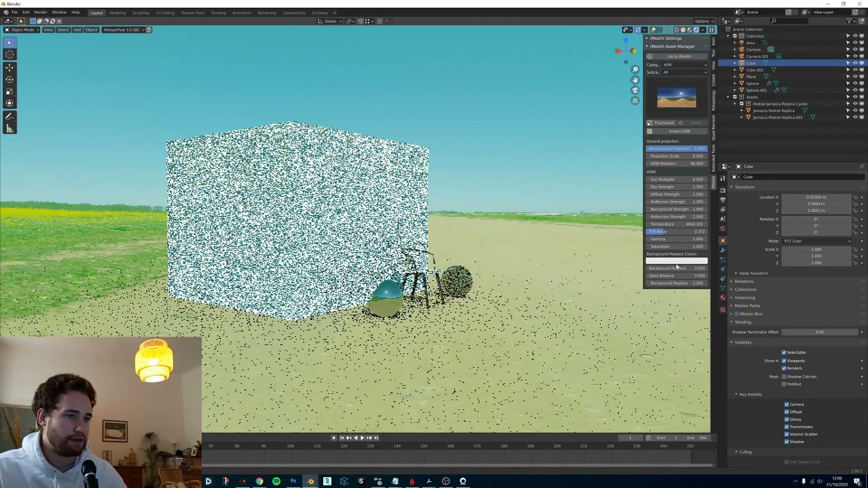868x488 pixels.
Task: Switch to the Sculpting workspace tab
Action: tap(141, 13)
